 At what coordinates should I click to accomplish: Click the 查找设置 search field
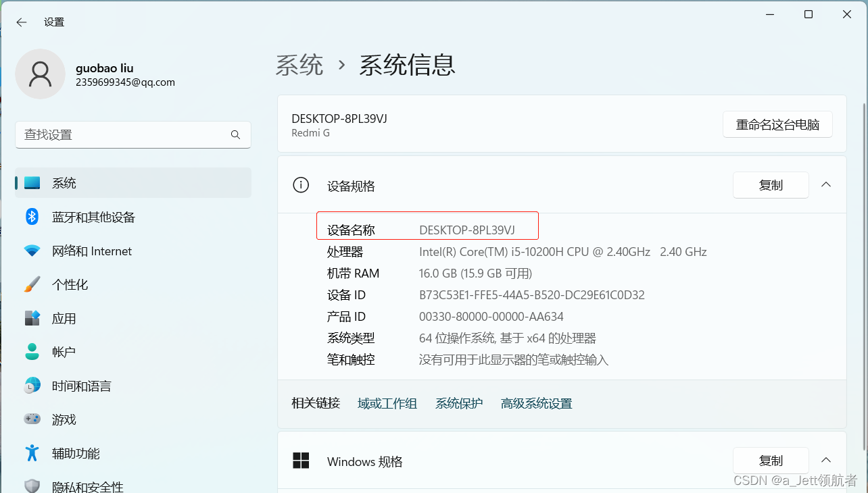coord(133,135)
